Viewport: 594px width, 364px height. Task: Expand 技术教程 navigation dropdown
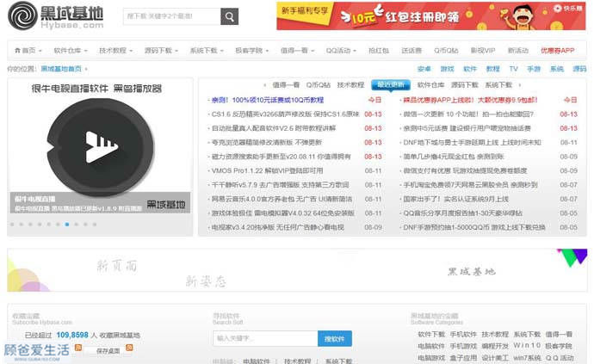pyautogui.click(x=116, y=51)
